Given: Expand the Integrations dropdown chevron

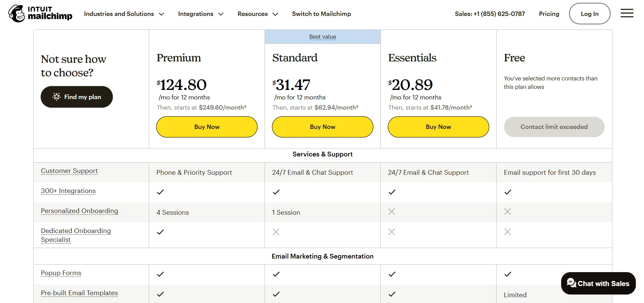Looking at the screenshot, I should point(221,14).
